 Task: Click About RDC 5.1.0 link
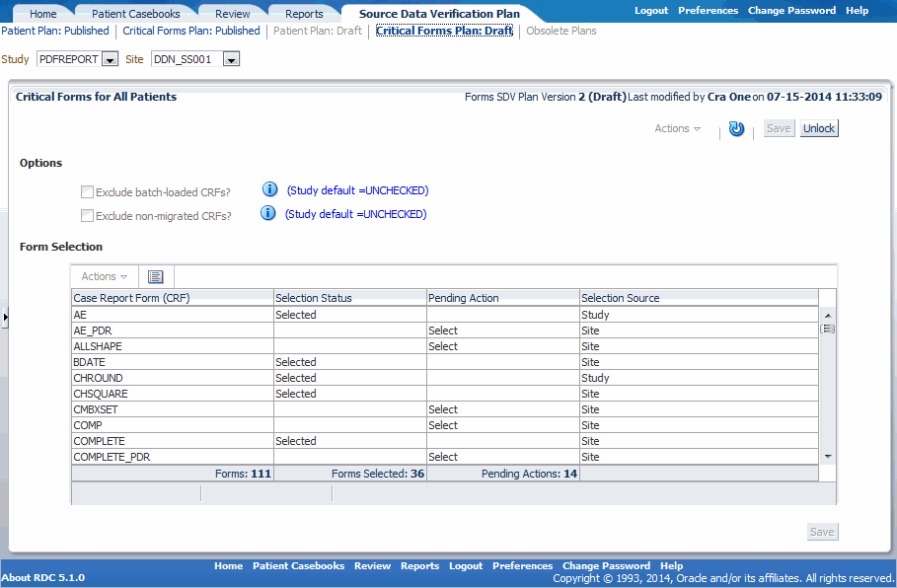click(42, 578)
